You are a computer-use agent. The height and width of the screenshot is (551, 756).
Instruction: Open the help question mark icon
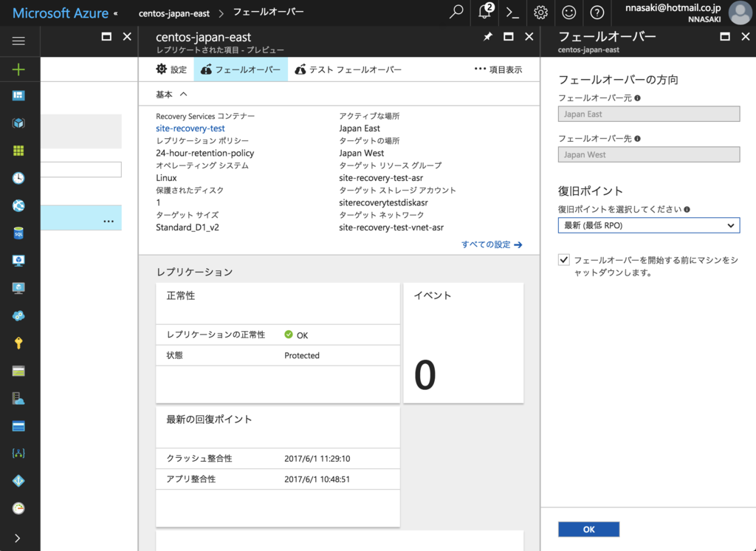(597, 13)
